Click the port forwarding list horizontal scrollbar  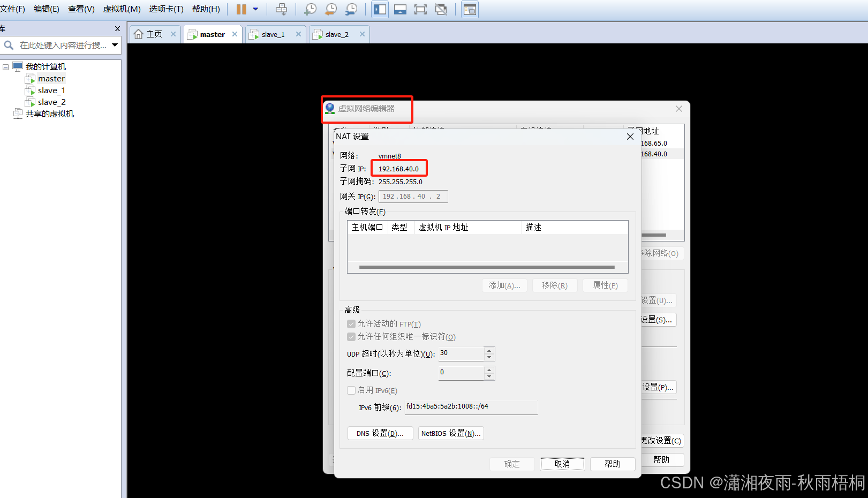pos(487,267)
